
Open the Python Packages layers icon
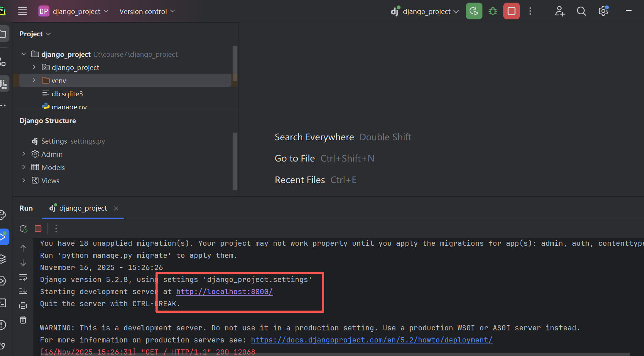[x=3, y=259]
